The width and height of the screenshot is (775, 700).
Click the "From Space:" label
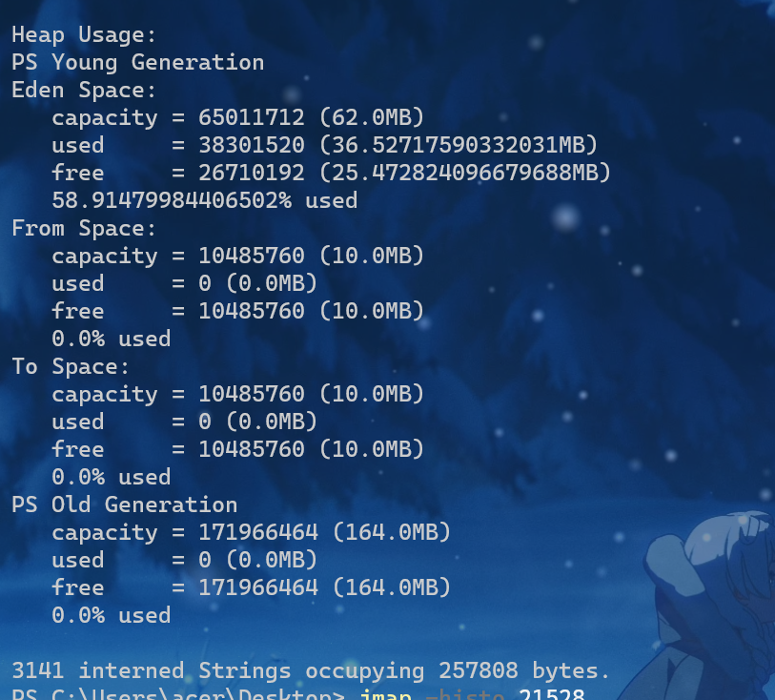coord(84,228)
